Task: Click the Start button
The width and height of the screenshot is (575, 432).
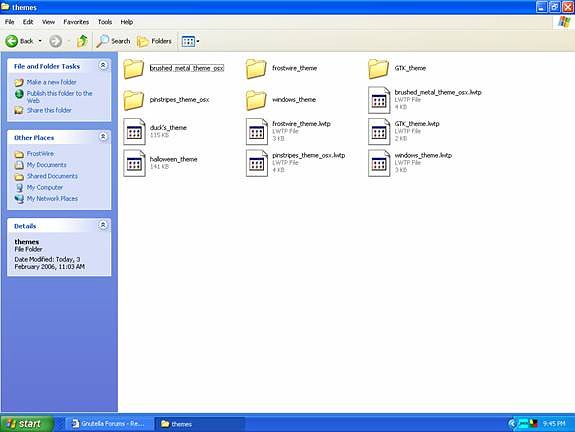Action: click(27, 424)
